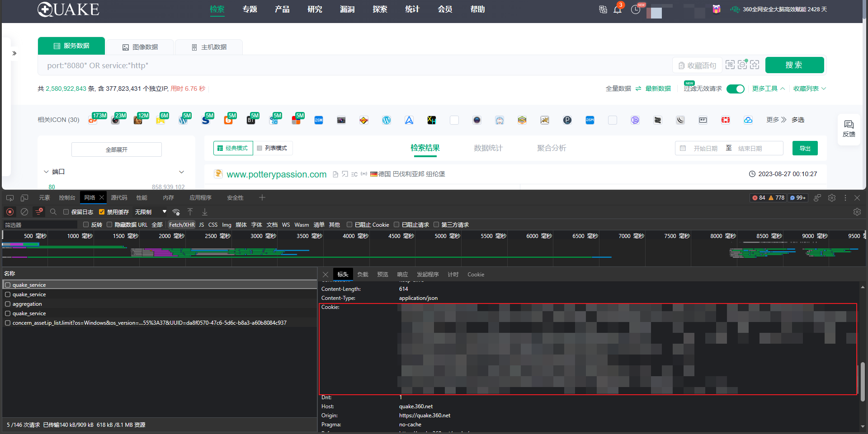Collapse the 端口 filter section

click(x=46, y=172)
